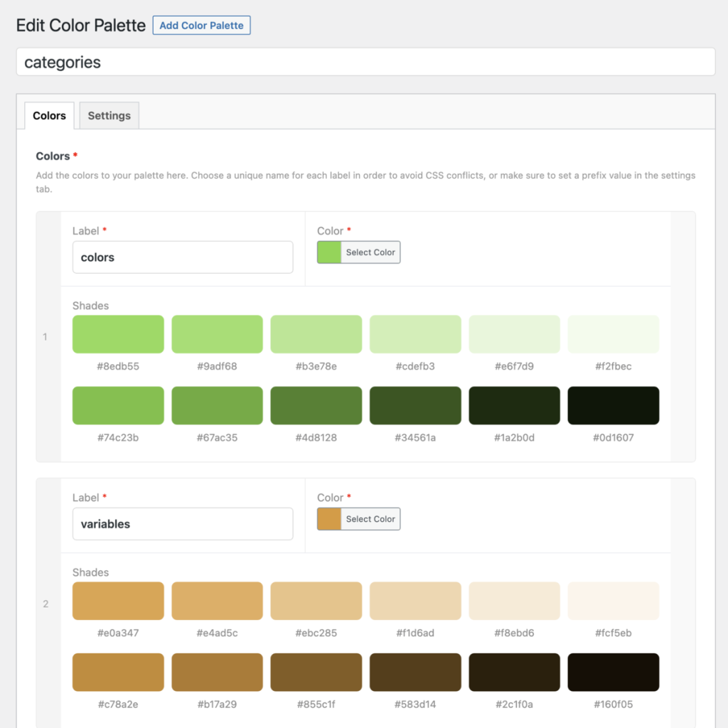Select the #b3e78e light green swatch
This screenshot has width=728, height=728.
pyautogui.click(x=316, y=334)
